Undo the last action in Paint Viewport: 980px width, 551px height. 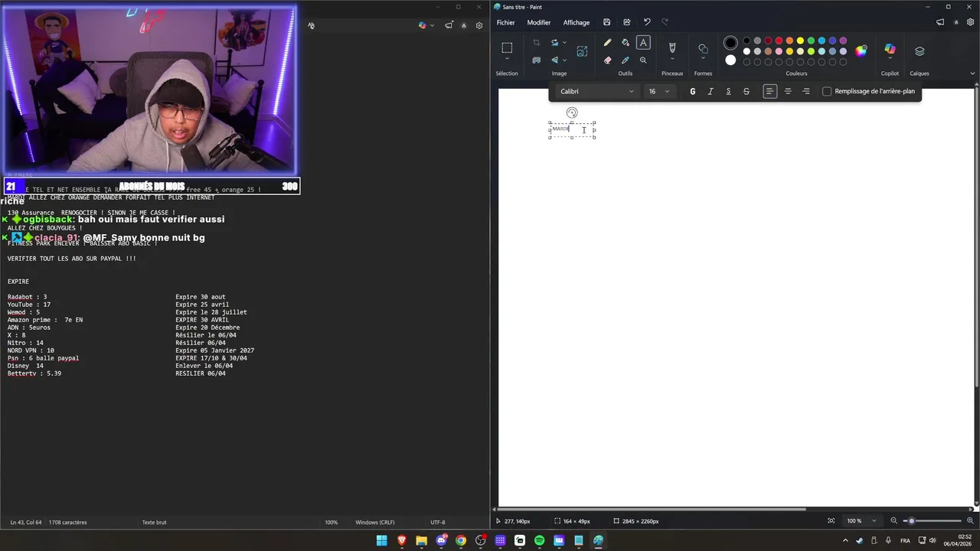coord(647,22)
